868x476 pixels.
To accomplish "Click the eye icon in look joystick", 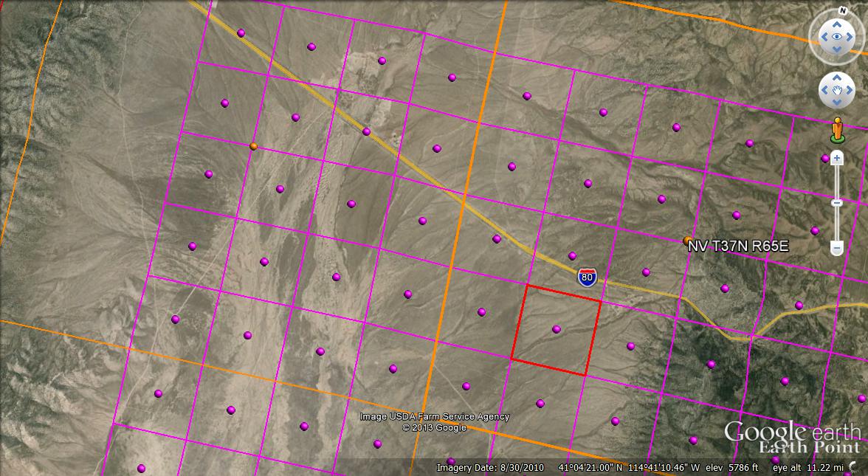I will (837, 36).
